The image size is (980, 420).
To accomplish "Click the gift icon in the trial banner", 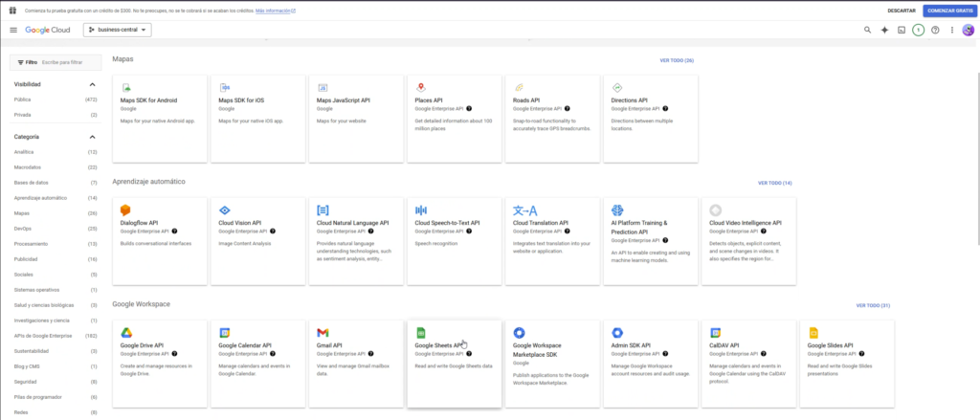I will coord(11,11).
